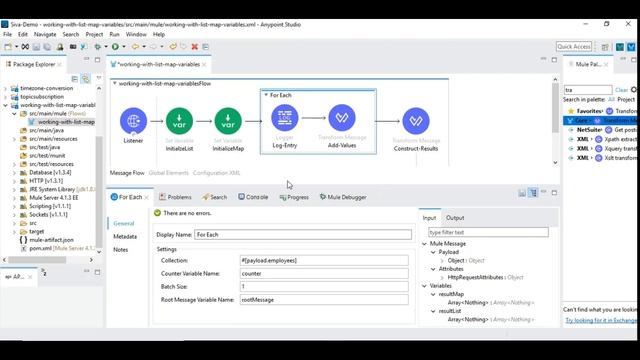Select the InitialzeList Set Variable node
Image resolution: width=640 pixels, height=360 pixels.
pyautogui.click(x=179, y=121)
